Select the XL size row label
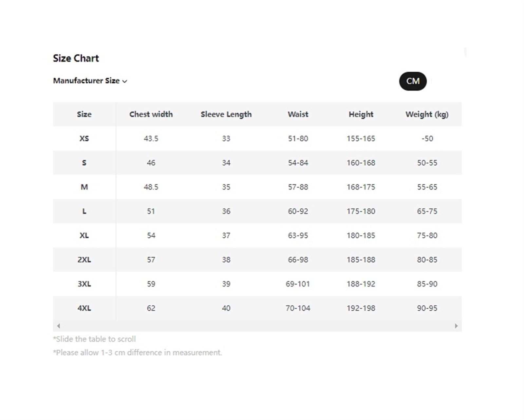Image resolution: width=524 pixels, height=420 pixels. pyautogui.click(x=84, y=235)
